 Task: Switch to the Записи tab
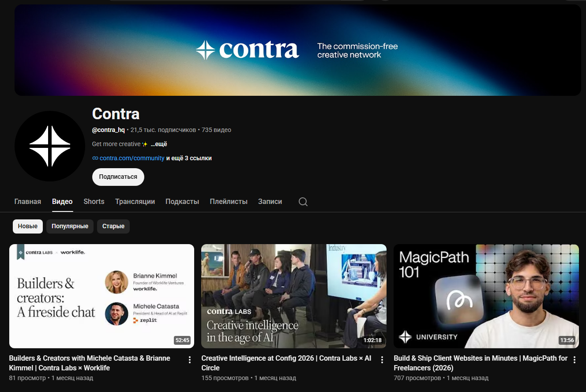point(270,202)
